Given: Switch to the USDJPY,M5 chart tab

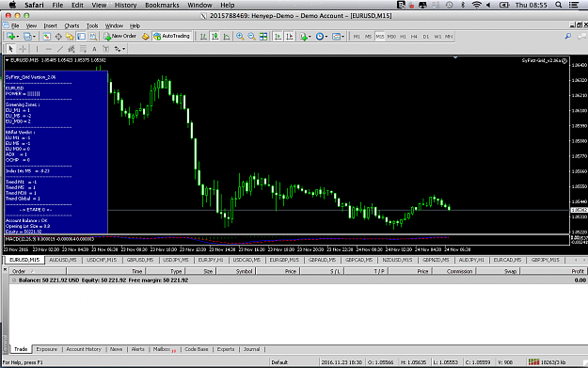Looking at the screenshot, I should click(176, 260).
